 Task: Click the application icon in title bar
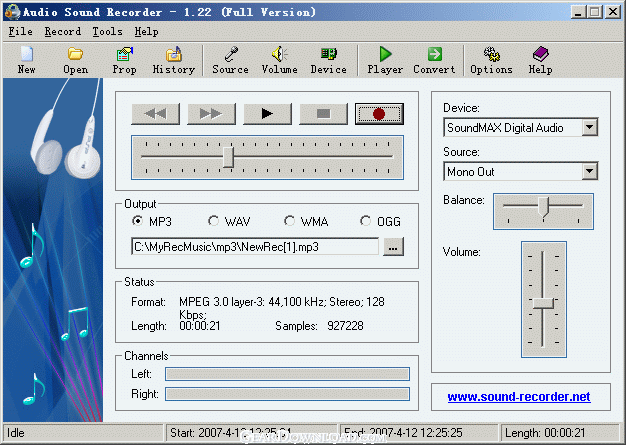pos(12,12)
